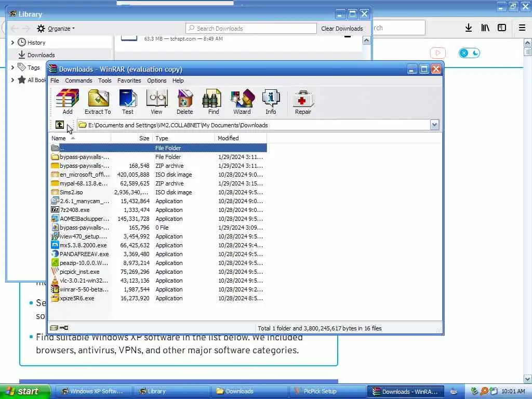
Task: Toggle the light/dark mode switch on webpage
Action: pos(469,53)
